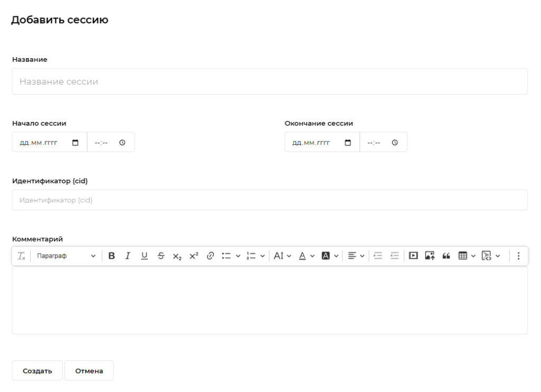Open the insert table dropdown
The height and width of the screenshot is (392, 541).
pyautogui.click(x=467, y=256)
